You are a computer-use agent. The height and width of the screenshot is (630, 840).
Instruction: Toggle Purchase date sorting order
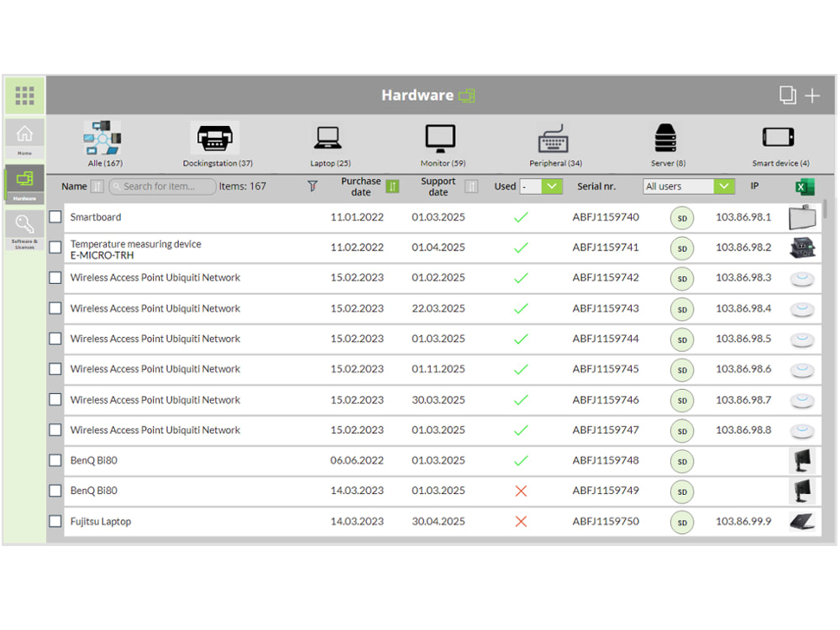click(392, 186)
